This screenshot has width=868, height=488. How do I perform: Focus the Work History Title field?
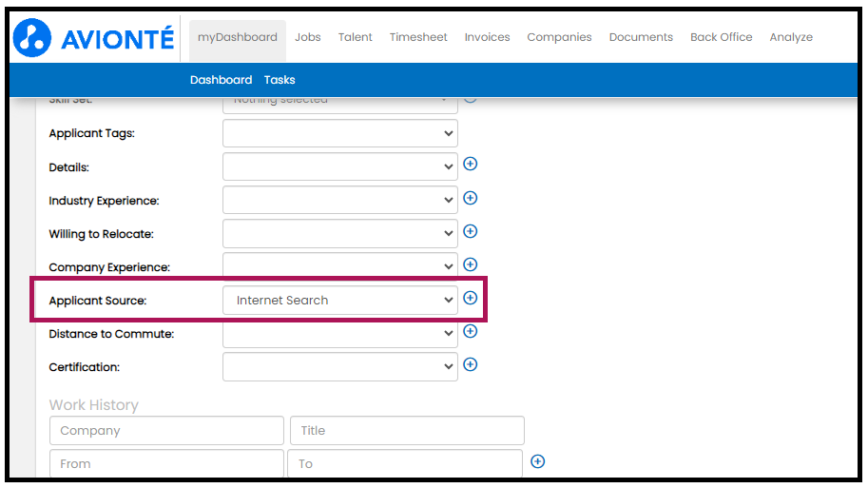(407, 431)
